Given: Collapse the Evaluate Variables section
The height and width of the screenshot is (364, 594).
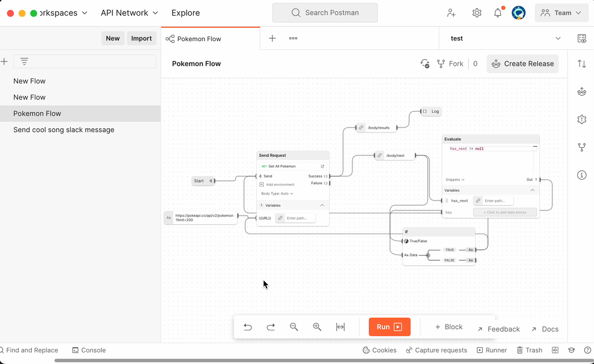Looking at the screenshot, I should [x=532, y=190].
